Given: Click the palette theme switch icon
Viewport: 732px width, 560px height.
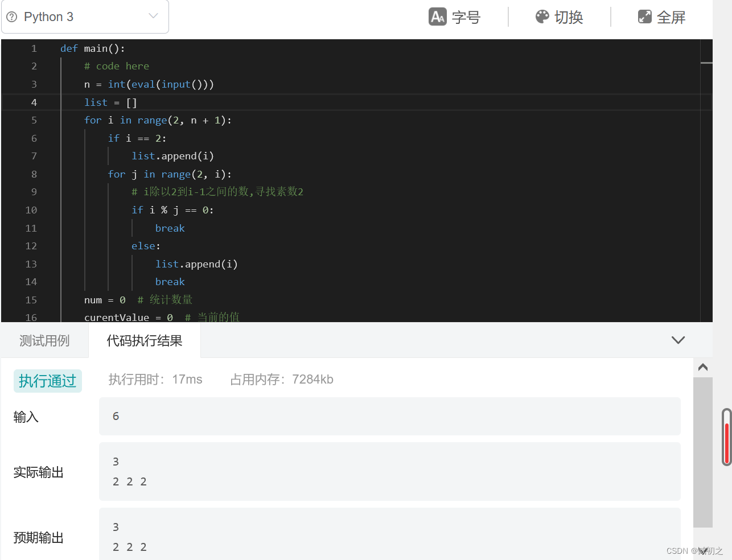Looking at the screenshot, I should tap(542, 17).
